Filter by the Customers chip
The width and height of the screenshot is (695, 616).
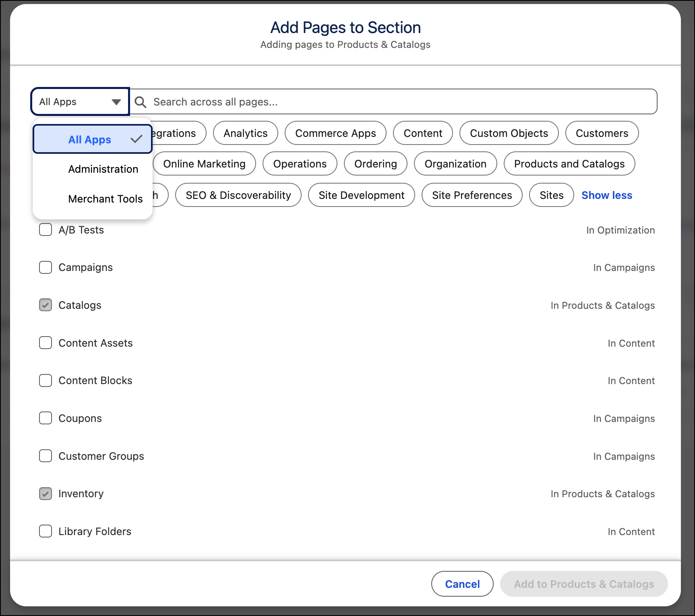(602, 133)
